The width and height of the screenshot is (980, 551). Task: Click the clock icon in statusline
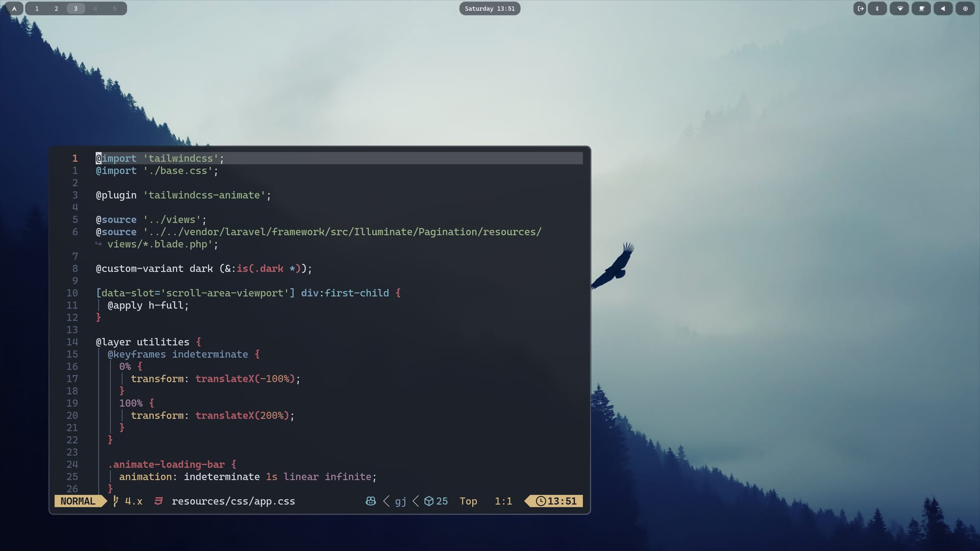click(541, 501)
